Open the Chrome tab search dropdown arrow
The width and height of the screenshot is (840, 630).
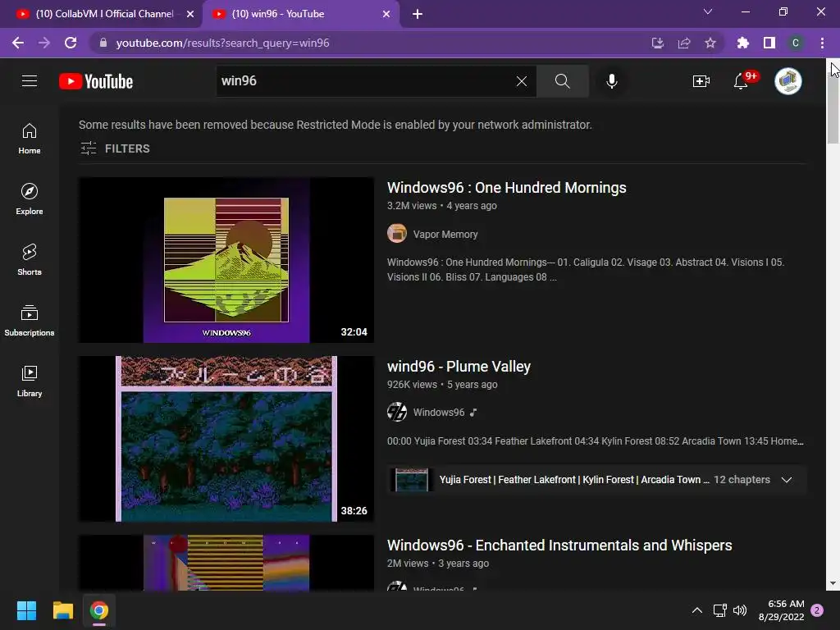[708, 11]
